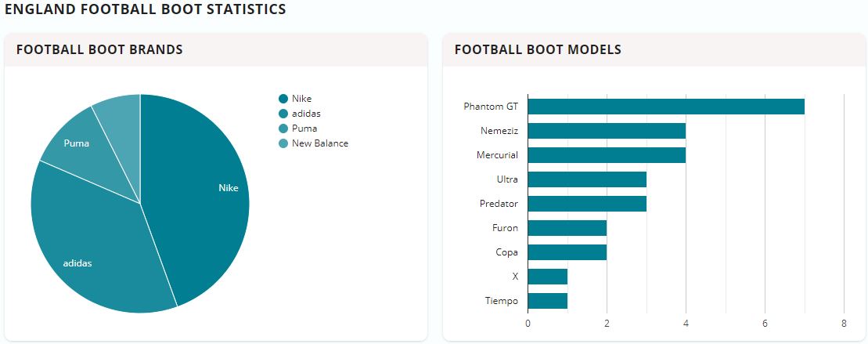Select the X model bar
Screen dimensions: 868x344
547,277
